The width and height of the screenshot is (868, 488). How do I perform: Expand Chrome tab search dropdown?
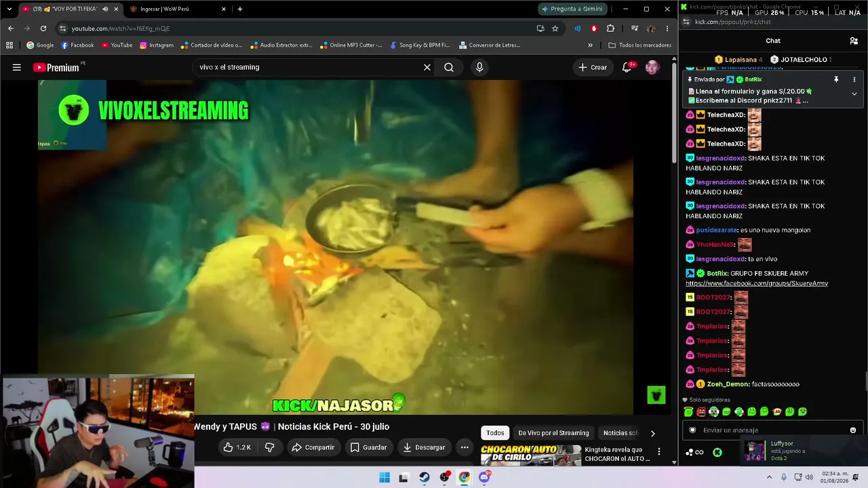9,9
